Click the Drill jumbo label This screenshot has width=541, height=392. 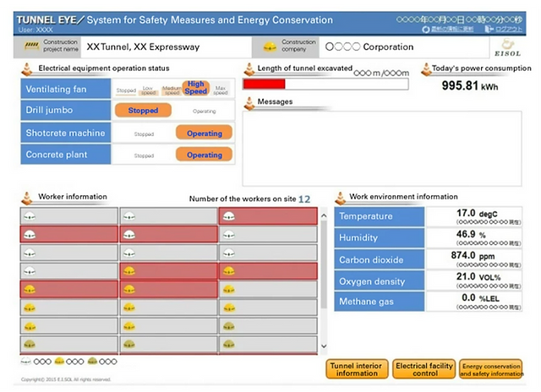coord(66,110)
